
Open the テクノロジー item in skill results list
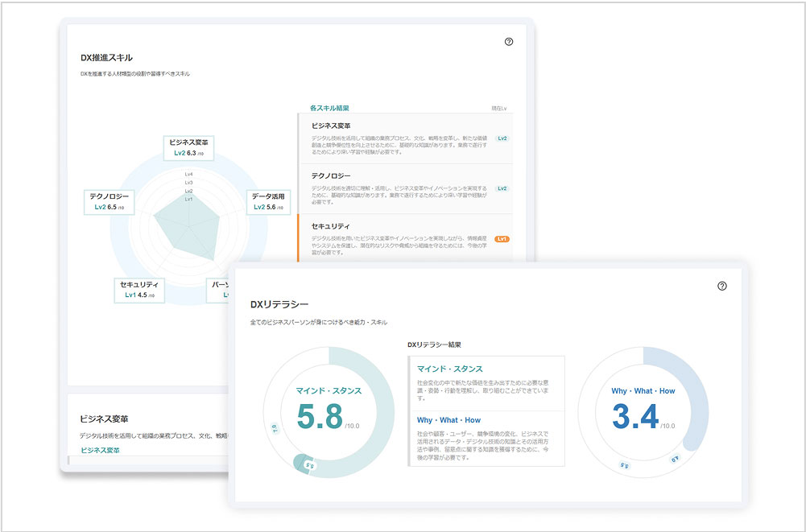pos(331,175)
